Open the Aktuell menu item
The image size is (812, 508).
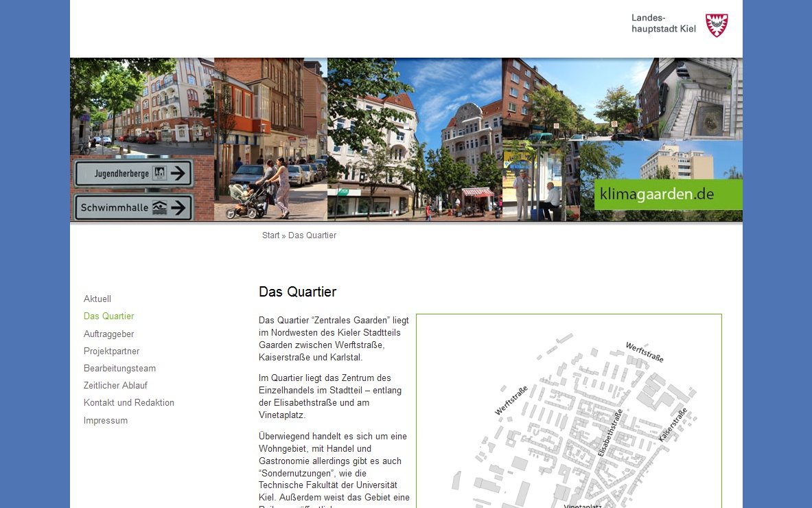coord(97,299)
